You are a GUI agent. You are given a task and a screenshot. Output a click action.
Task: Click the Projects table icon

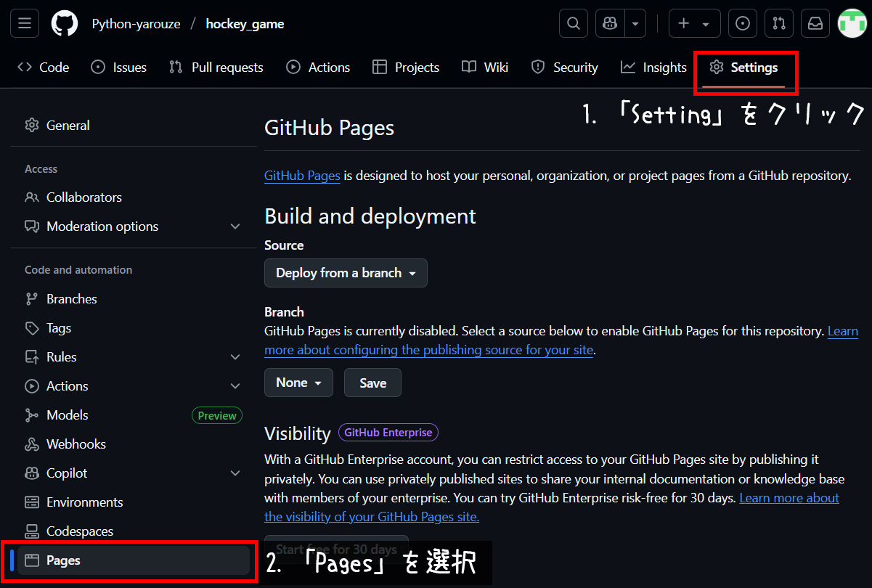point(380,68)
